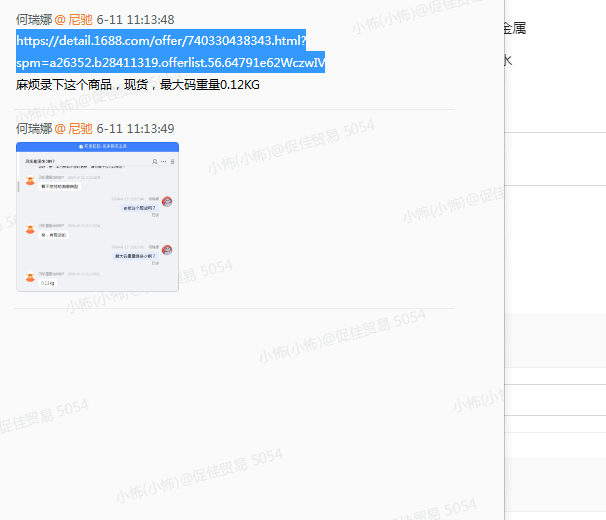Click the upper right-side user avatar in screenshot
The width and height of the screenshot is (606, 520).
(167, 203)
